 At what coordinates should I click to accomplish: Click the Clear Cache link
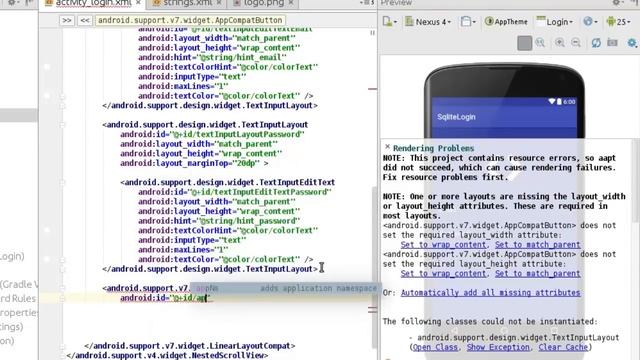pyautogui.click(x=563, y=347)
